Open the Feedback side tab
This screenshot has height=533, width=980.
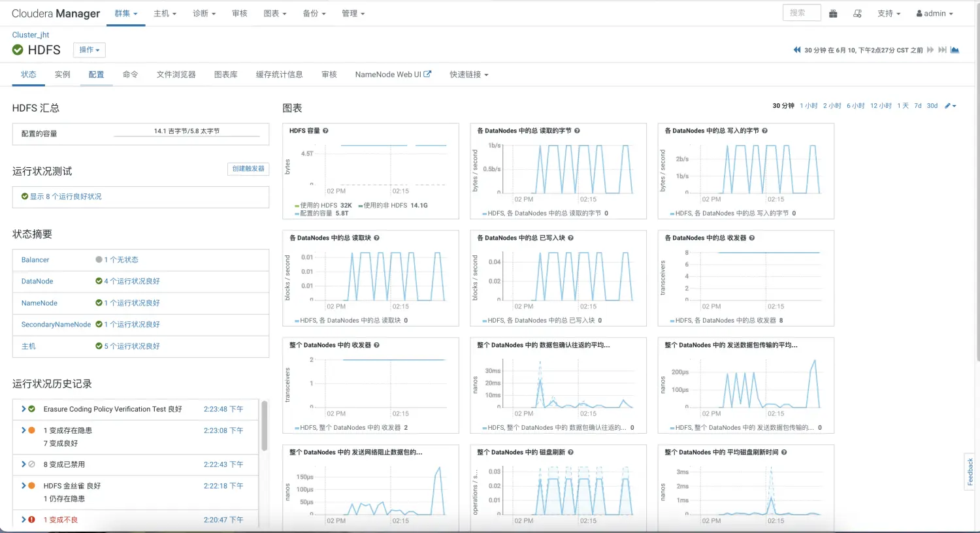[x=970, y=471]
